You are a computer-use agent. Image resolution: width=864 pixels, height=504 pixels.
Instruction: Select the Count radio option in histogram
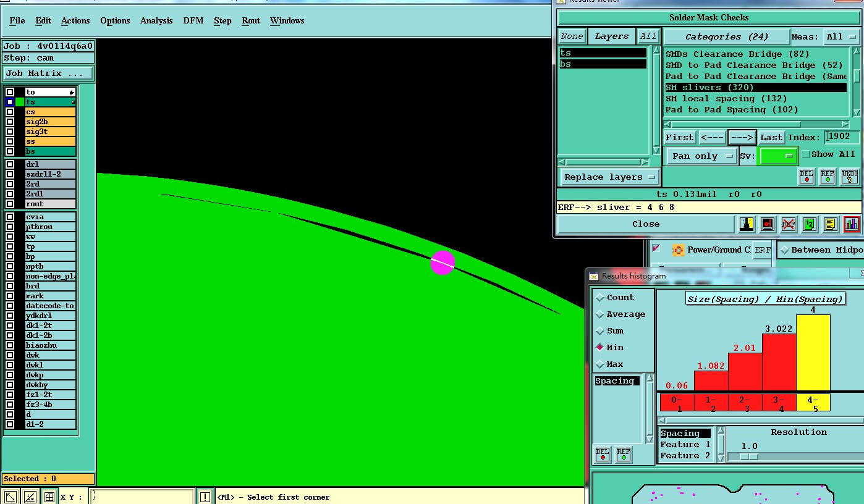(599, 298)
